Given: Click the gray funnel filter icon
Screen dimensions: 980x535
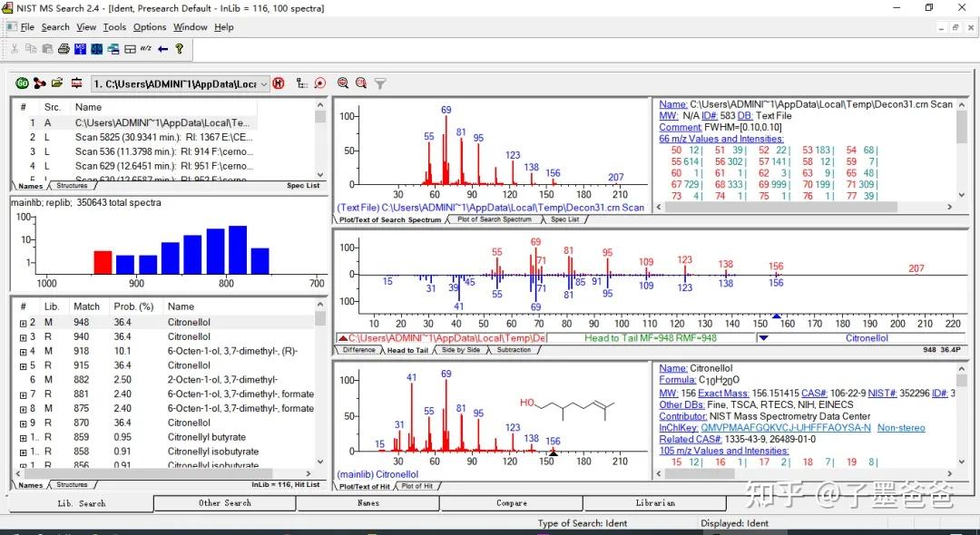Looking at the screenshot, I should coord(379,83).
